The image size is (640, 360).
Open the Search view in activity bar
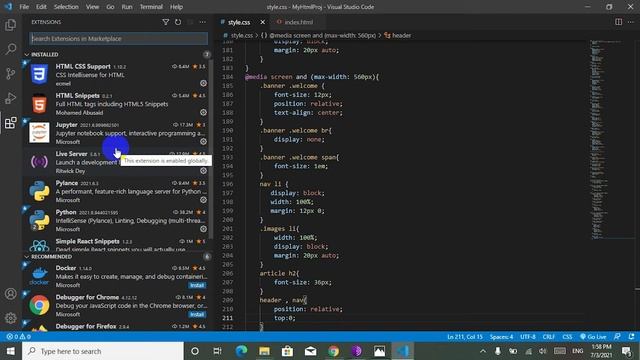pos(11,49)
